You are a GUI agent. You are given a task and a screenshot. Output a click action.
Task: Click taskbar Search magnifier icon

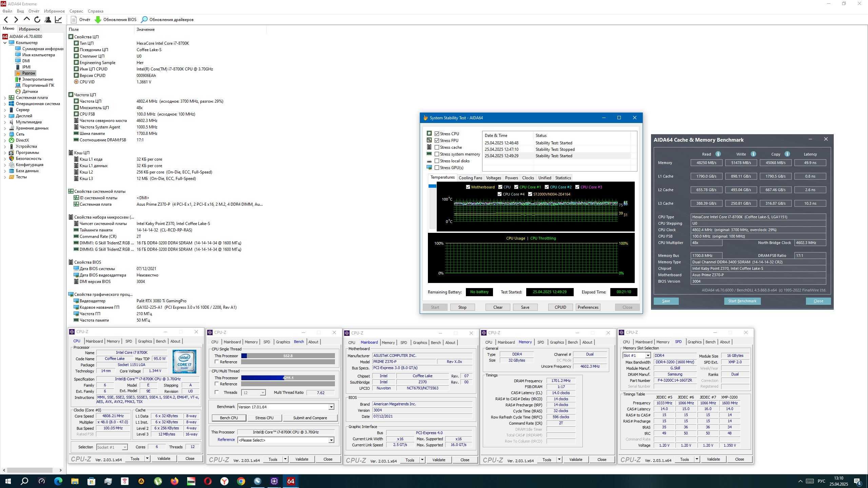24,481
